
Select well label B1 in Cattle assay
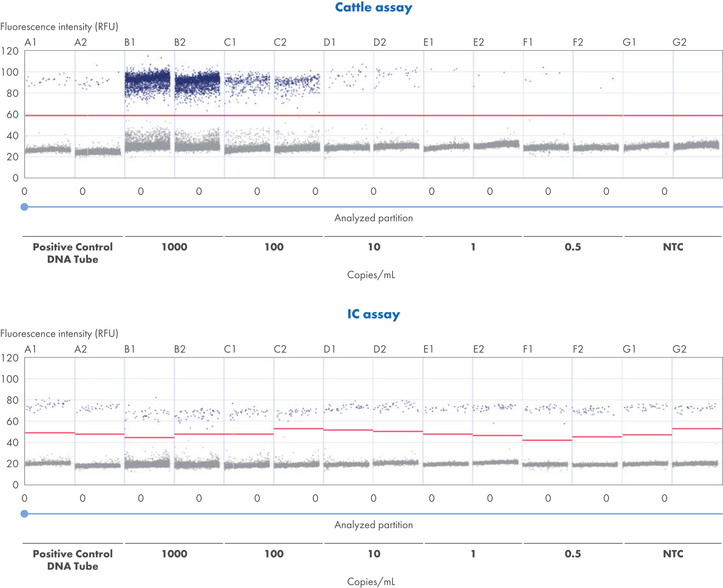[130, 42]
